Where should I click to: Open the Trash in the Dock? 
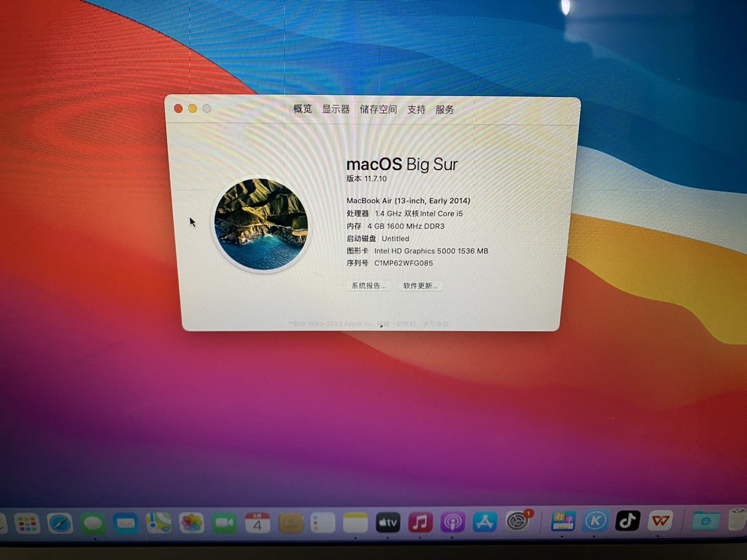coord(738,520)
